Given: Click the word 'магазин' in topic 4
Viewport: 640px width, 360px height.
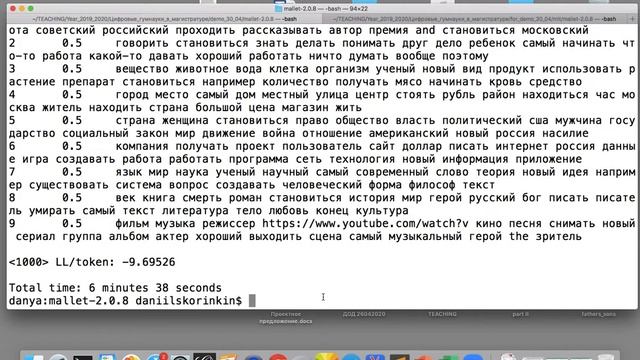Looking at the screenshot, I should click(305, 108).
